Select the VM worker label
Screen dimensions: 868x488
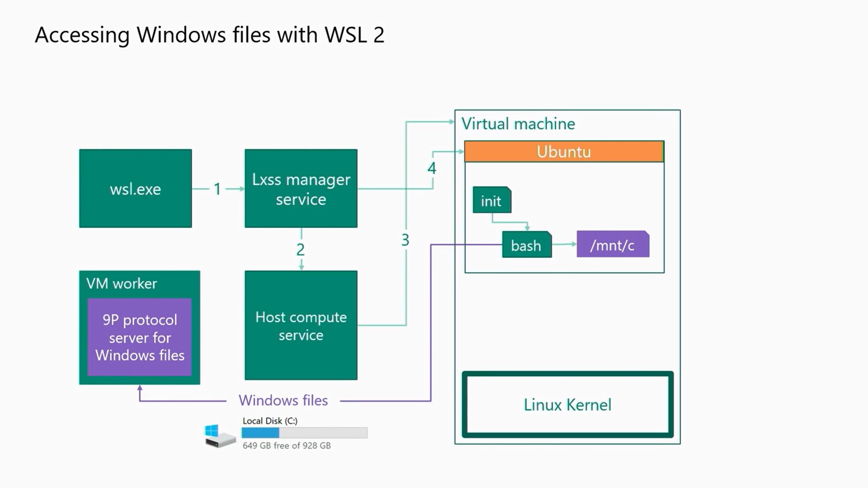point(122,283)
